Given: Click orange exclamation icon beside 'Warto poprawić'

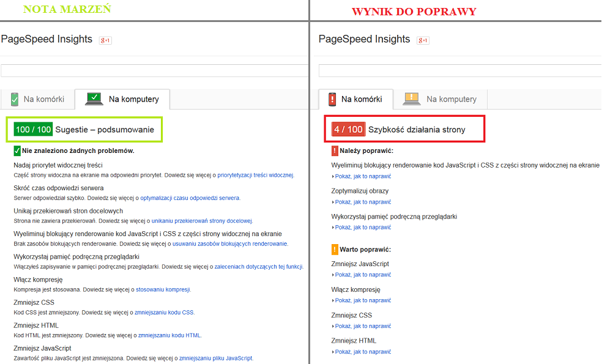Looking at the screenshot, I should tap(335, 250).
